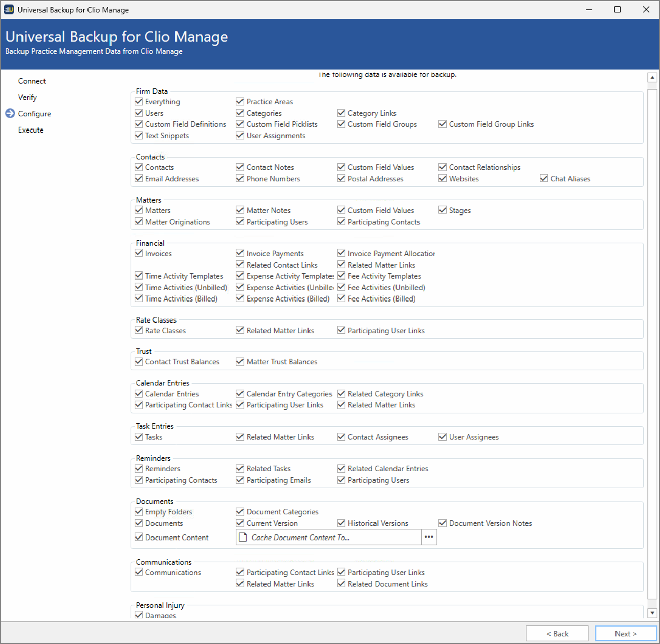The width and height of the screenshot is (660, 644).
Task: Uncheck Related Contact Links in Financial
Action: 240,264
